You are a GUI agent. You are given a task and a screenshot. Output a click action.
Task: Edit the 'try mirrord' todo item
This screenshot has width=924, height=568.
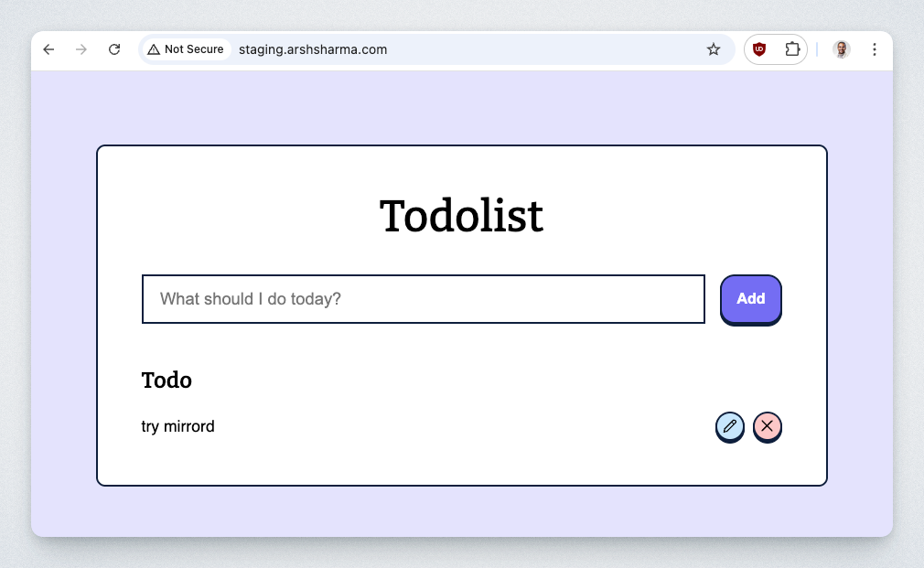click(729, 426)
